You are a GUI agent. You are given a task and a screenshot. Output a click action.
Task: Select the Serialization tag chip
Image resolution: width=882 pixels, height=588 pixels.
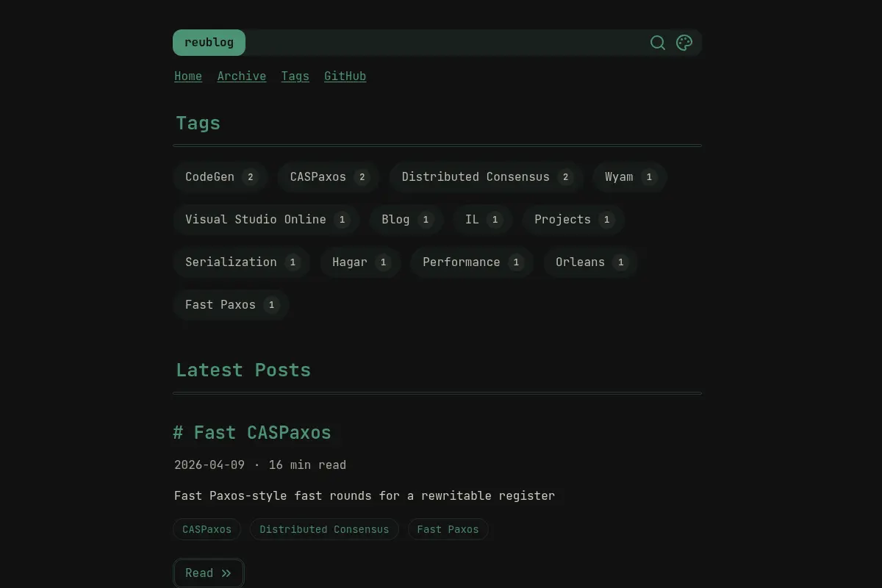pos(242,262)
